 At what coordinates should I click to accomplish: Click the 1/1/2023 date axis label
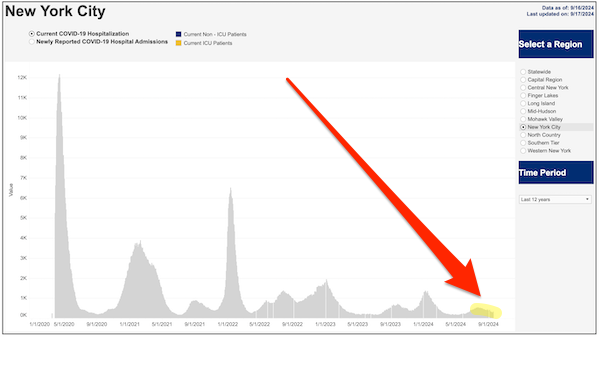tap(325, 324)
